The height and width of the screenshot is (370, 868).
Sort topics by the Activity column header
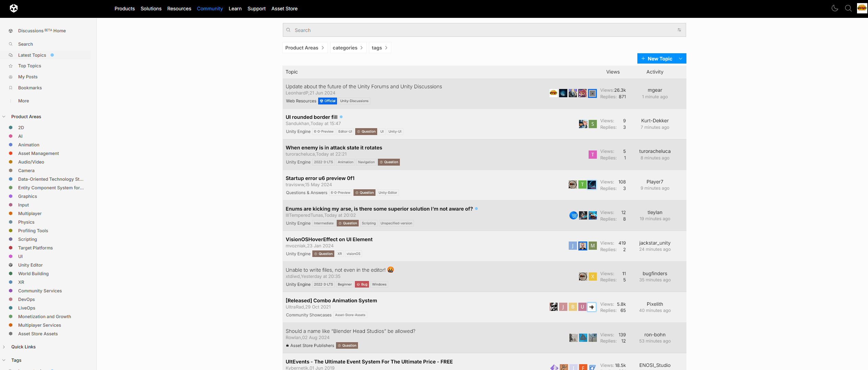coord(655,72)
